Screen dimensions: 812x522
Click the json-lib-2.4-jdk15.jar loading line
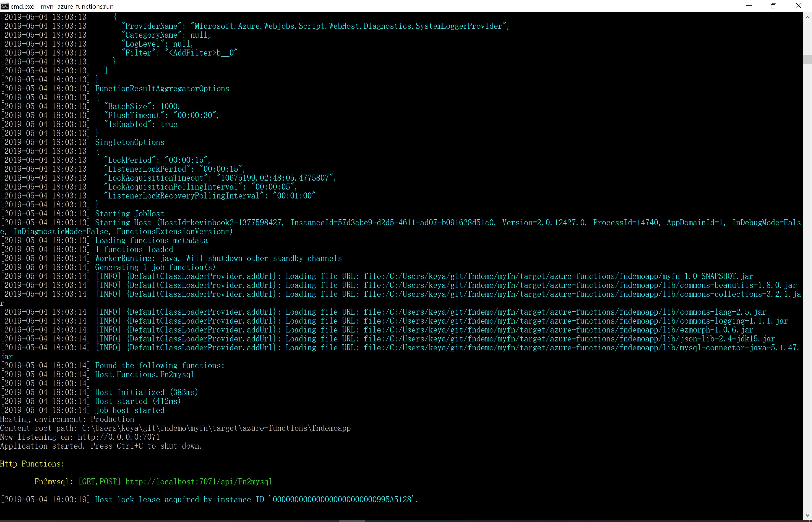pos(388,339)
